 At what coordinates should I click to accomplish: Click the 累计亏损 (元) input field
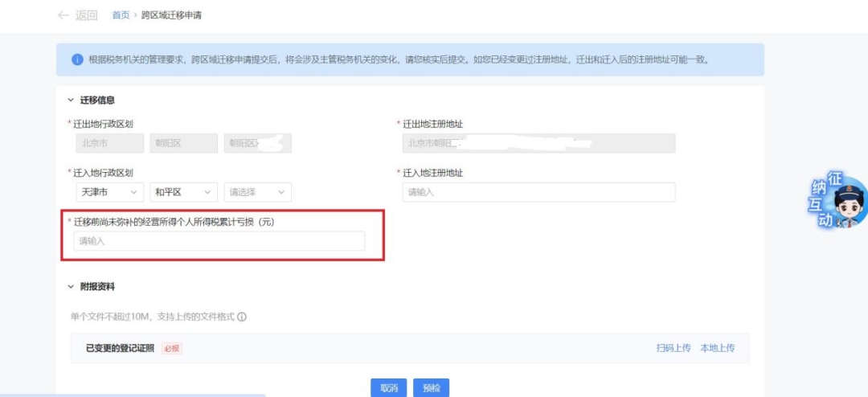(x=219, y=241)
